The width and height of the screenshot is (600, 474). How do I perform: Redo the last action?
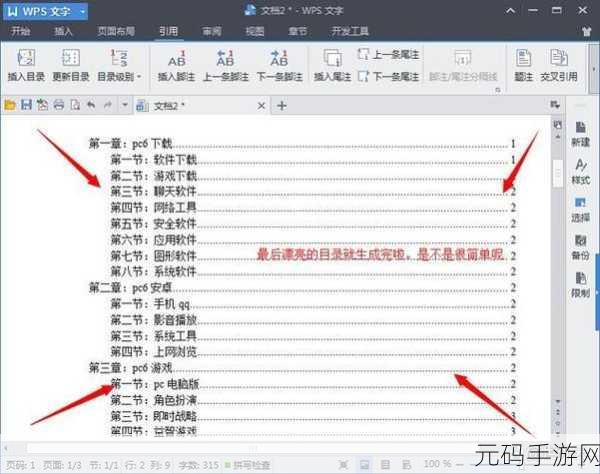click(x=108, y=104)
